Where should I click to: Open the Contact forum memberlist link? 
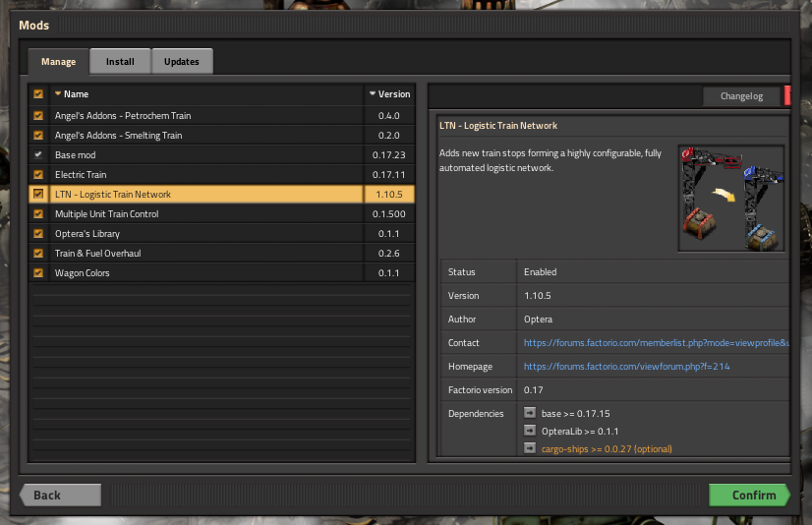(656, 343)
